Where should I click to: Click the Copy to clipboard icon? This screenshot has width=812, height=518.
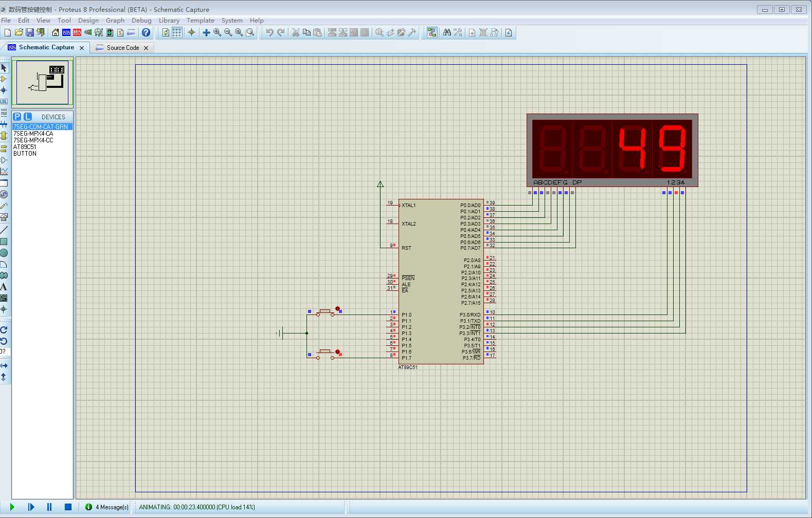tap(306, 32)
